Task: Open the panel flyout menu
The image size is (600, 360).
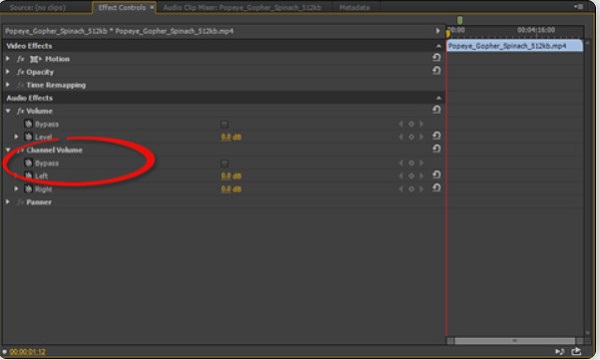Action: coord(578,7)
